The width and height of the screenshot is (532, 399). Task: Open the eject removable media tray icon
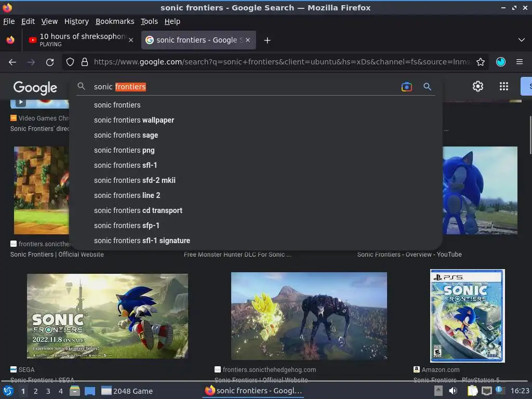coord(438,391)
